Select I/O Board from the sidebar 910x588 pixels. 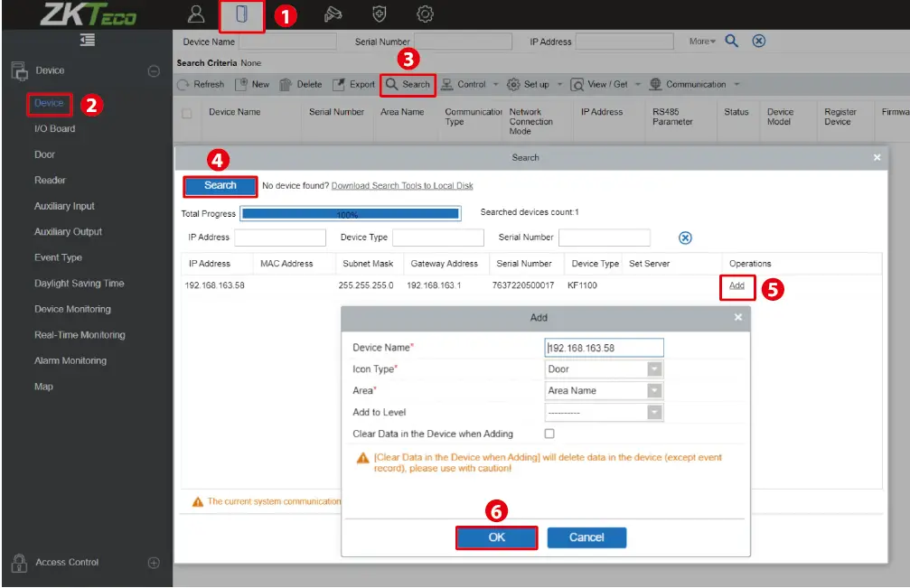55,129
